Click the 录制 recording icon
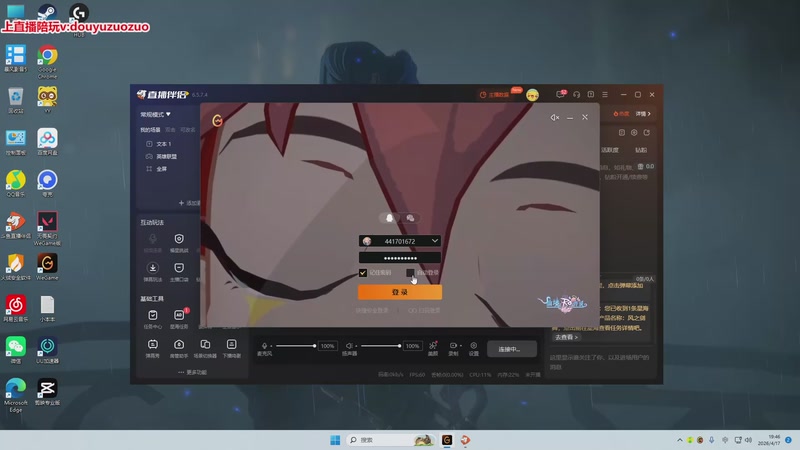 [453, 347]
